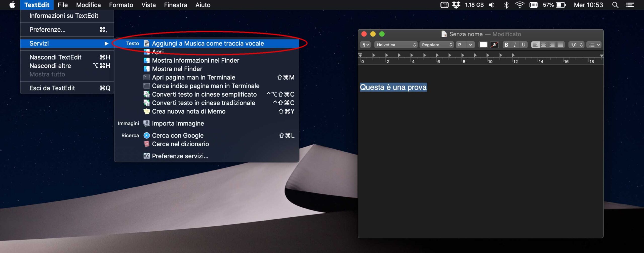
Task: Open the line spacing 1,0 dropdown
Action: click(x=576, y=45)
